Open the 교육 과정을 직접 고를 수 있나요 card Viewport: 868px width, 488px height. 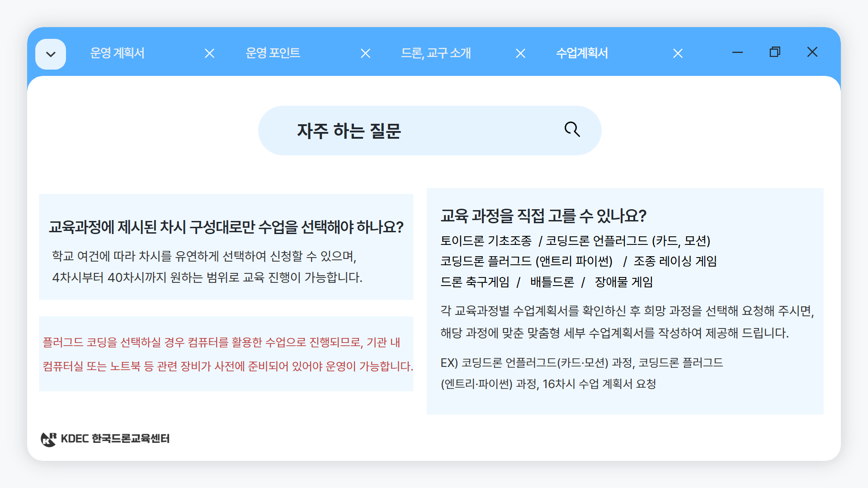[625, 300]
